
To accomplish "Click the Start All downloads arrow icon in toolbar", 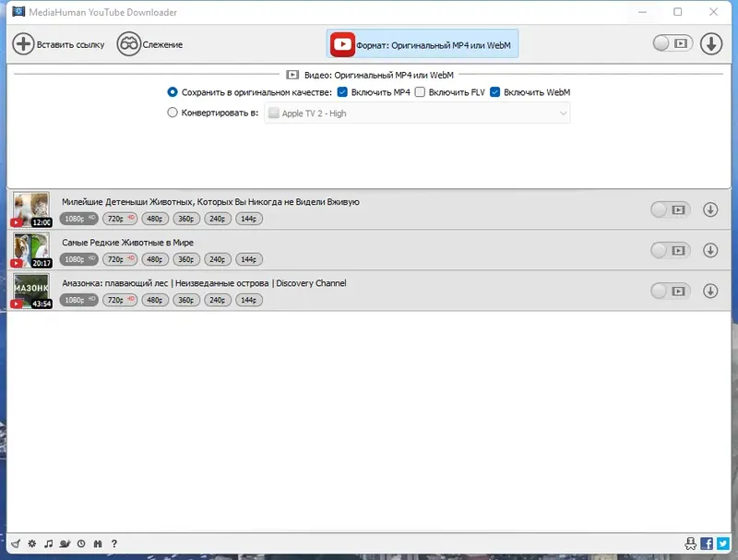I will pos(710,43).
